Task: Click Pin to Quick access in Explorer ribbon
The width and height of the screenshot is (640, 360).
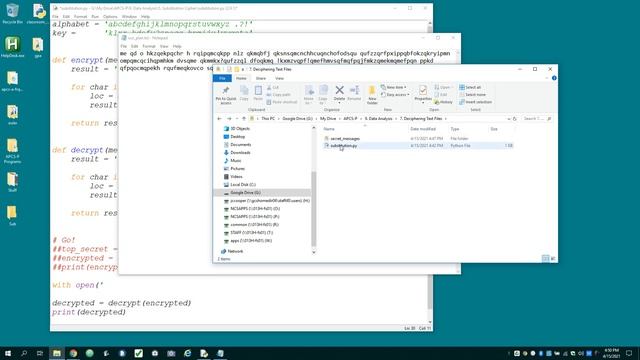Action: click(x=226, y=95)
